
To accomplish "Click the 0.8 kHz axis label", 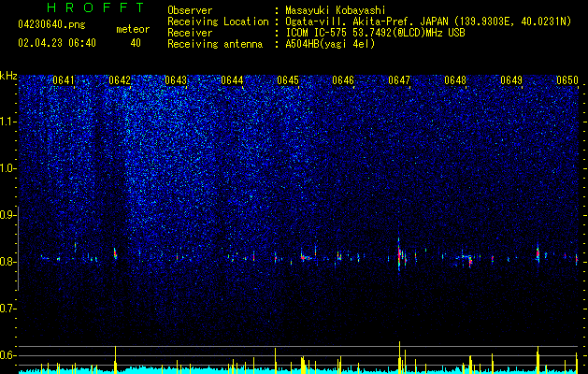I will [x=7, y=262].
